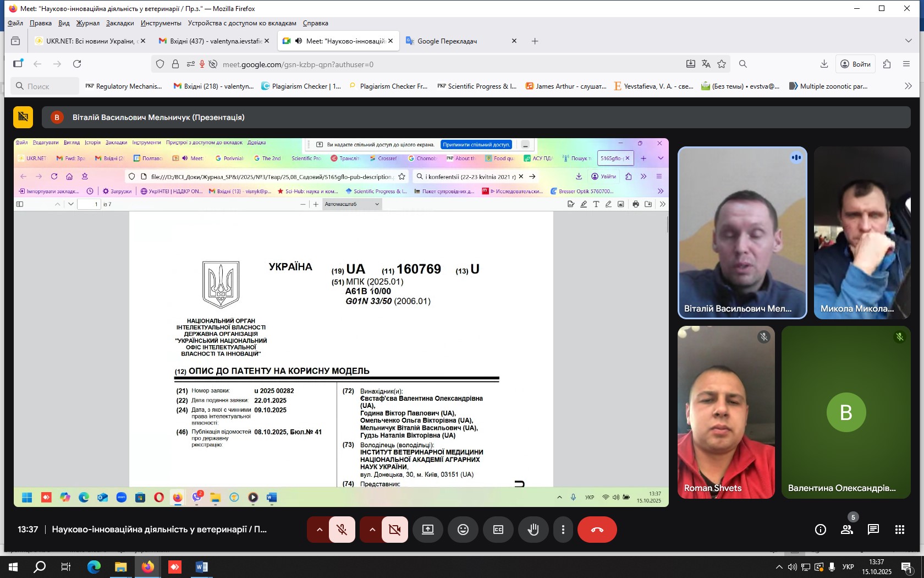Open the activities grid icon
The image size is (924, 578).
click(899, 530)
